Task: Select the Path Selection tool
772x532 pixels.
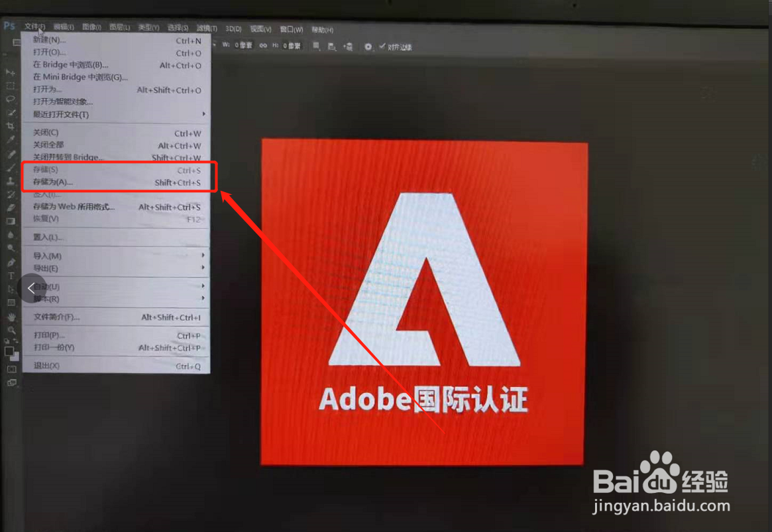Action: (x=11, y=290)
